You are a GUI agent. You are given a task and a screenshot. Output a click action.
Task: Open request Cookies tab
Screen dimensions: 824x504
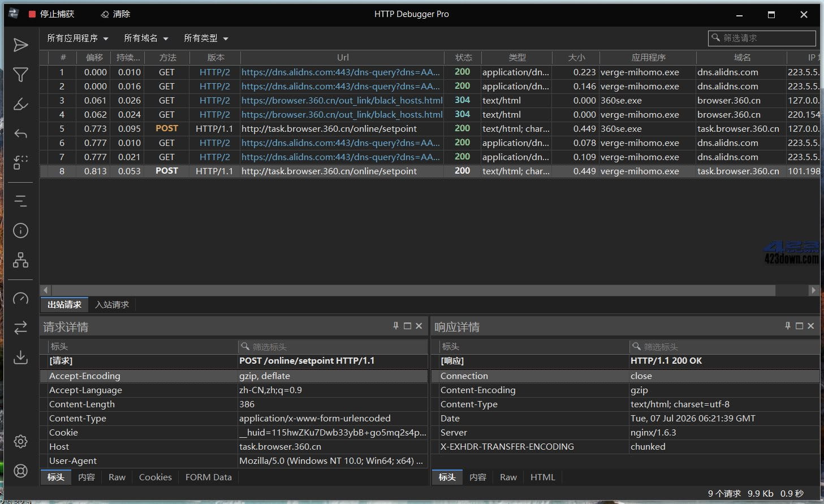point(156,477)
